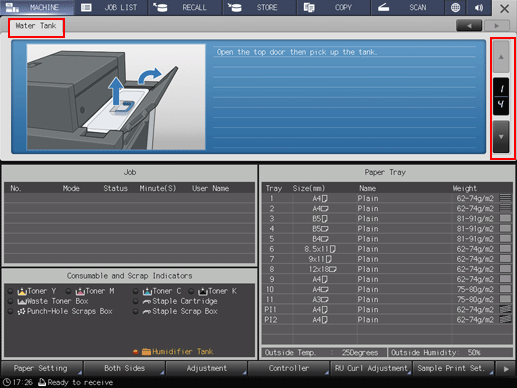Click the Weight column header in Paper Tray

[464, 188]
